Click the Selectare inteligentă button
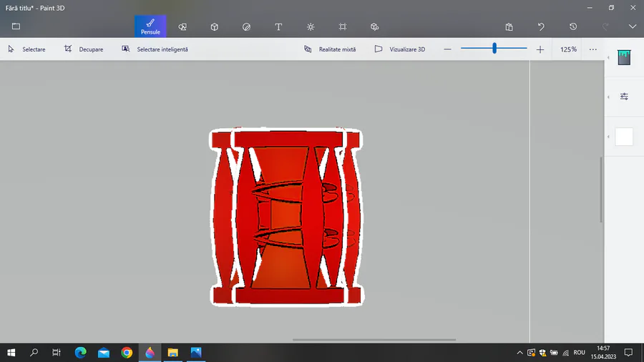Viewport: 644px width, 362px height. pos(155,49)
